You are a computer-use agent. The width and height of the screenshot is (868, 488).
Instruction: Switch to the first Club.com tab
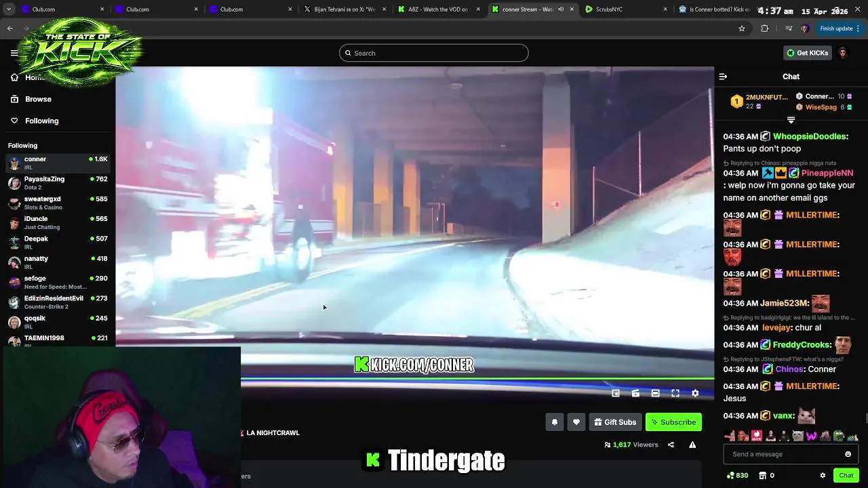click(x=62, y=9)
